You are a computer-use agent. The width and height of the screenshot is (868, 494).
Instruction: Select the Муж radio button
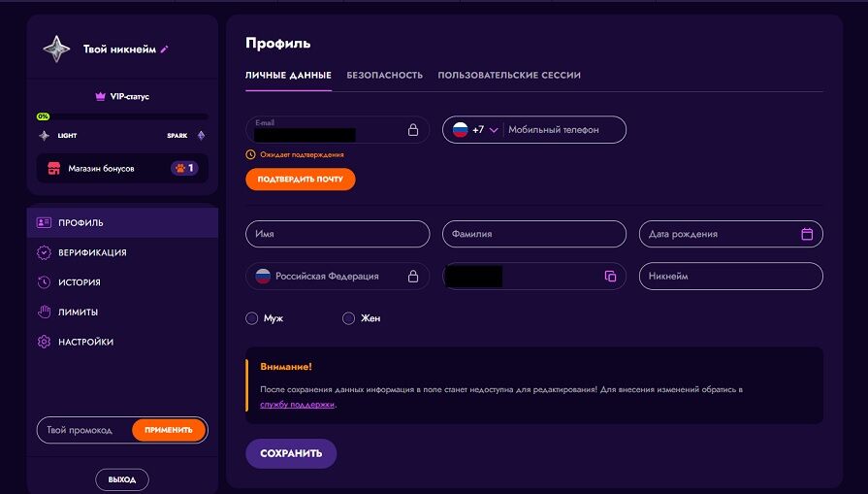tap(252, 318)
